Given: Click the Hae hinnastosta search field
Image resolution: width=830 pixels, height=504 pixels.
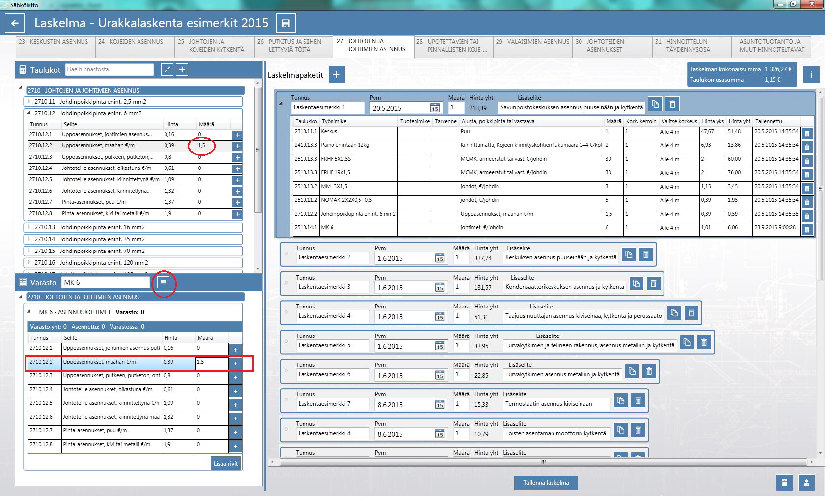Looking at the screenshot, I should pyautogui.click(x=109, y=69).
